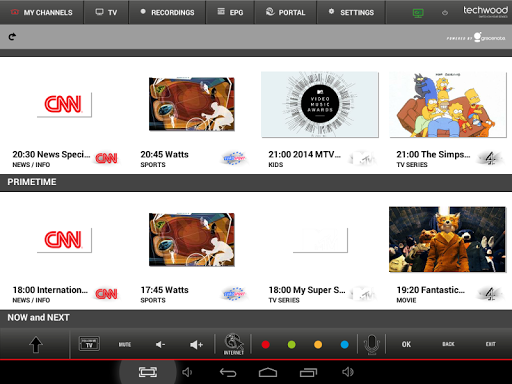The image size is (512, 384).
Task: Toggle MUTE on the remote bar
Action: click(125, 344)
